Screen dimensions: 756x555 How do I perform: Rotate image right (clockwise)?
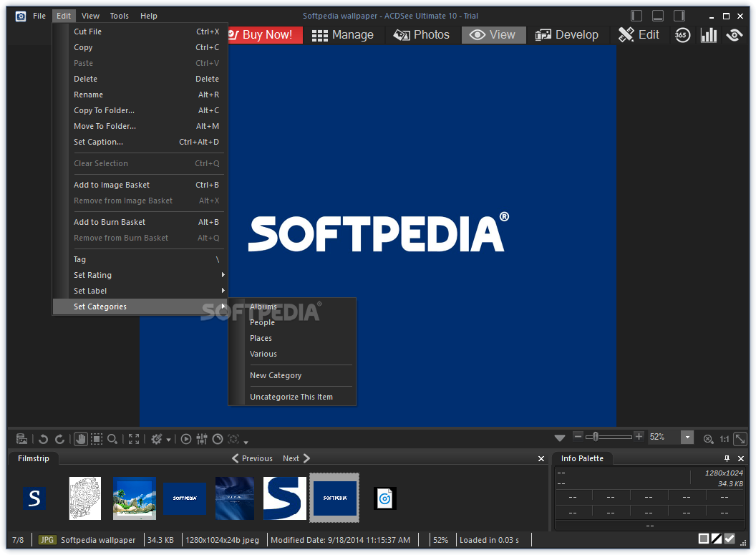click(59, 439)
